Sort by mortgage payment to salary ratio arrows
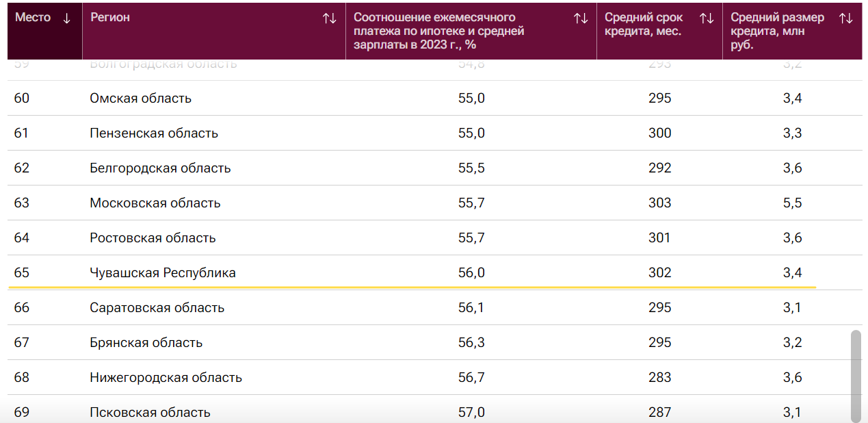The height and width of the screenshot is (423, 868). pos(581,18)
